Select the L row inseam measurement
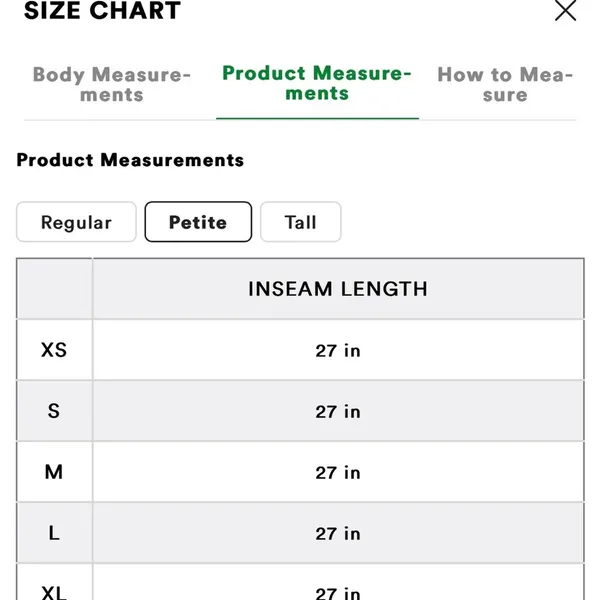 coord(338,533)
